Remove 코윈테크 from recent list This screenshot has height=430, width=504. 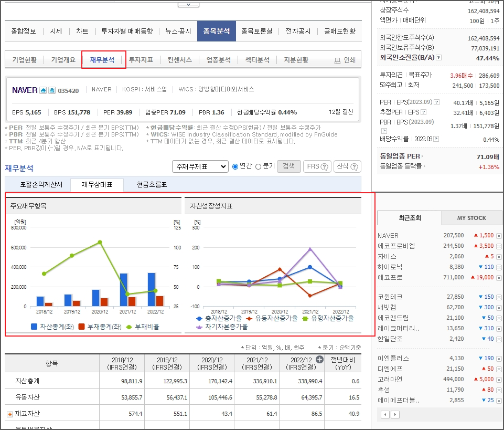499,297
